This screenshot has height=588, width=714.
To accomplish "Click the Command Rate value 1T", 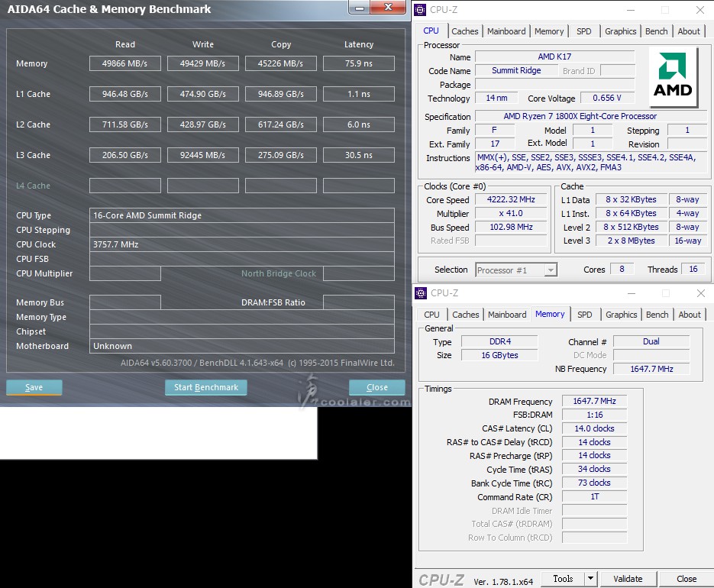I will tap(595, 496).
